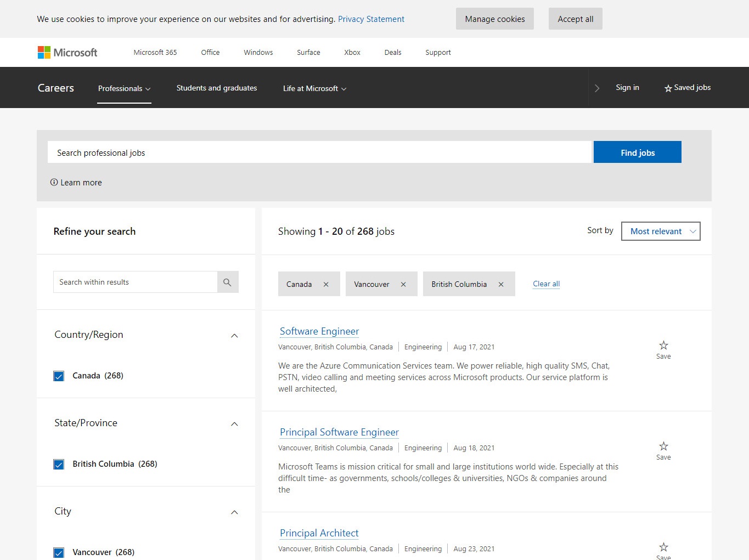
Task: Click in Search professional jobs field
Action: (x=320, y=152)
